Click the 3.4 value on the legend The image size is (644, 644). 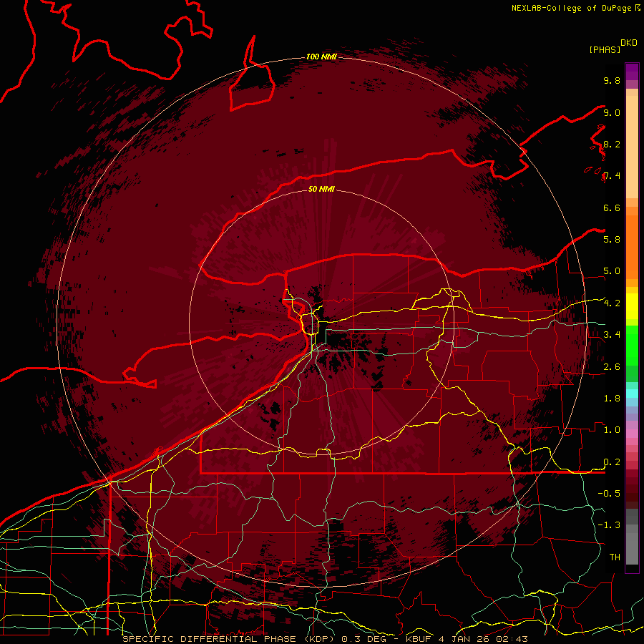click(x=612, y=335)
